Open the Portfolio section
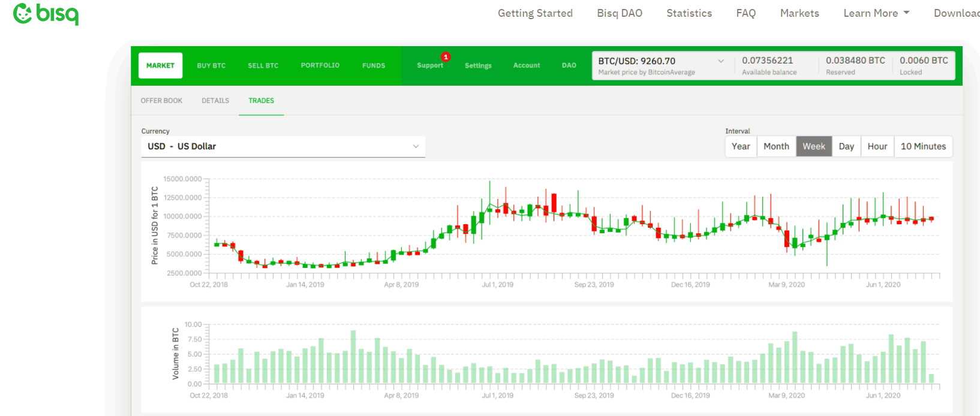The width and height of the screenshot is (980, 416). (x=320, y=65)
